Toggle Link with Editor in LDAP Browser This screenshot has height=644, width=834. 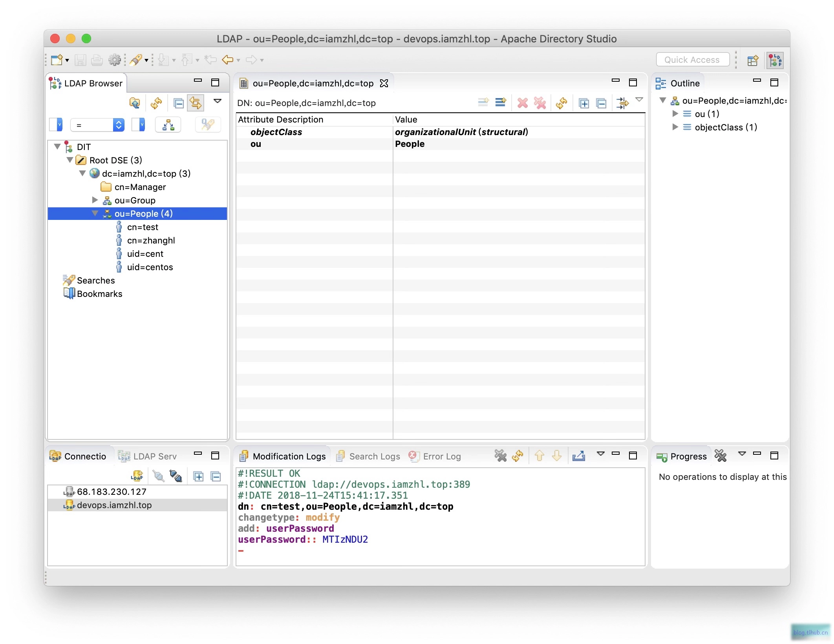[x=196, y=103]
